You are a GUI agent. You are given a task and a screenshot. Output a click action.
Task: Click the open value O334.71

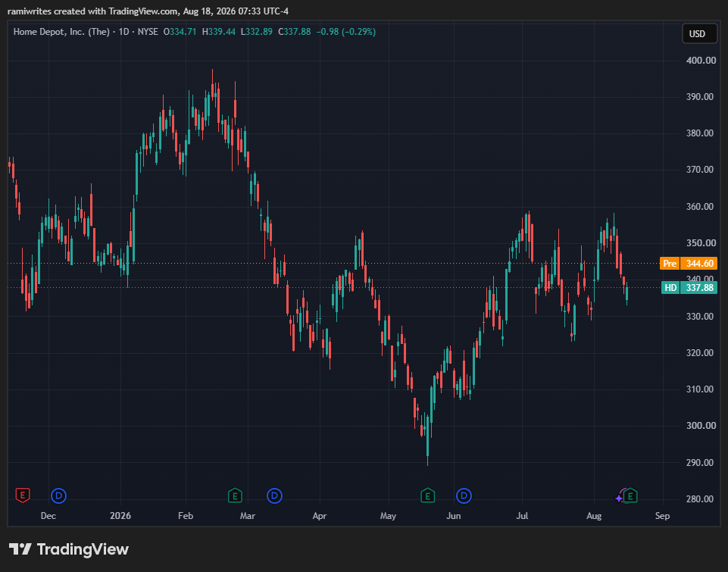click(x=180, y=32)
